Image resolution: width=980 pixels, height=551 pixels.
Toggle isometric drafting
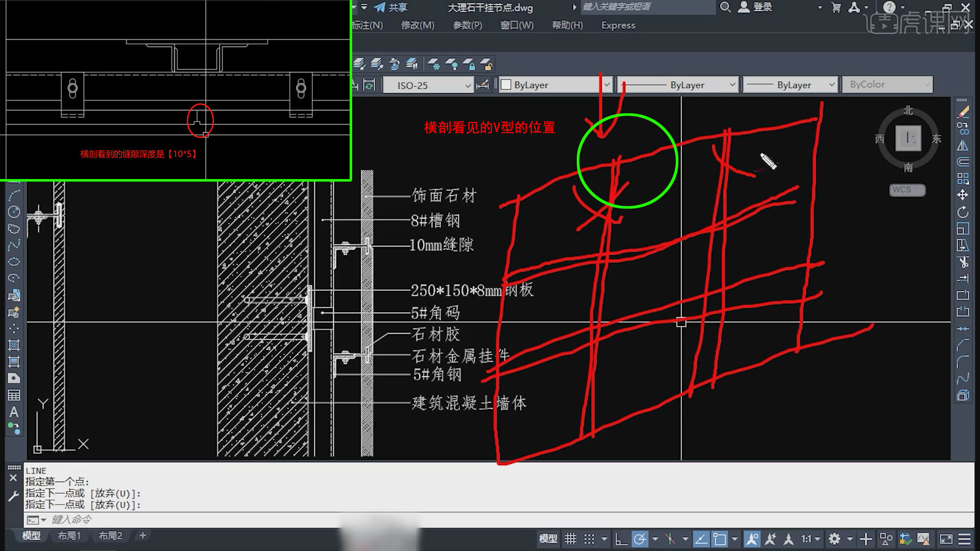tap(670, 539)
